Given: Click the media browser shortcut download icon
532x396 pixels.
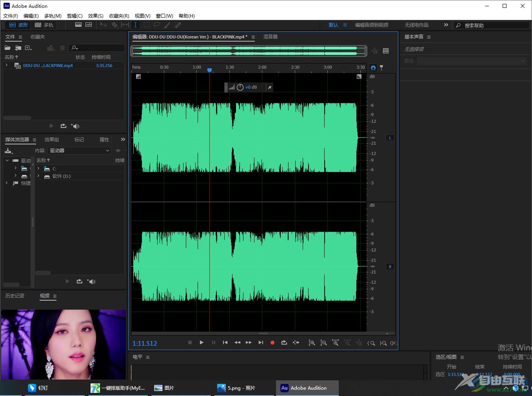Looking at the screenshot, I should (x=9, y=151).
